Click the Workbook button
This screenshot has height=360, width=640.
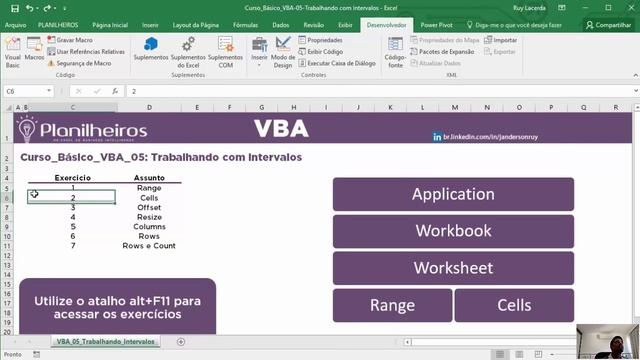point(453,231)
